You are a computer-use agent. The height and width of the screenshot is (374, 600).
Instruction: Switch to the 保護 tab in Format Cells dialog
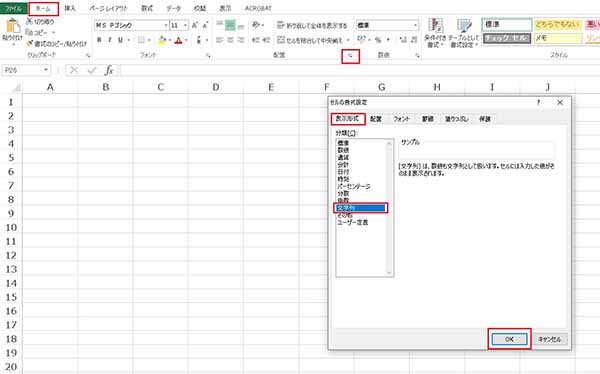point(485,119)
